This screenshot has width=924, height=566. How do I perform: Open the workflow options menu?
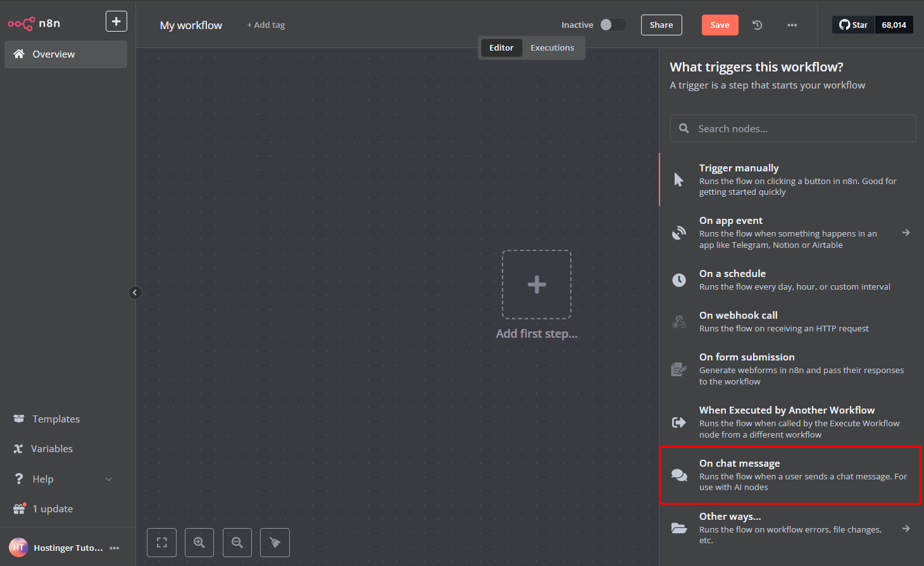(792, 25)
